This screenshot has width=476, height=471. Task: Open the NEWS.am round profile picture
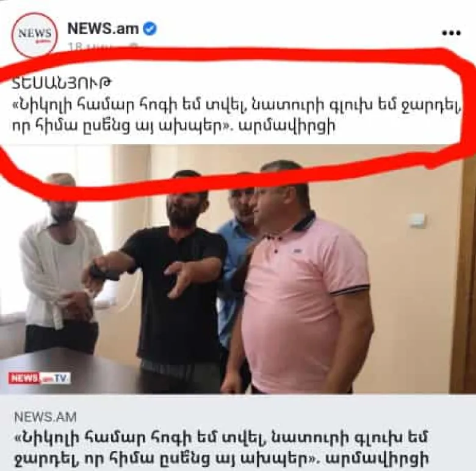tap(34, 35)
